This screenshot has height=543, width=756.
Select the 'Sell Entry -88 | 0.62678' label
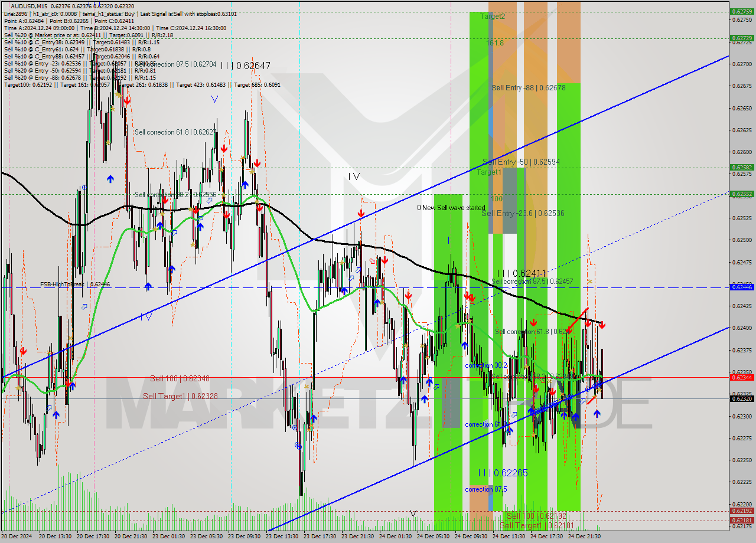(528, 87)
